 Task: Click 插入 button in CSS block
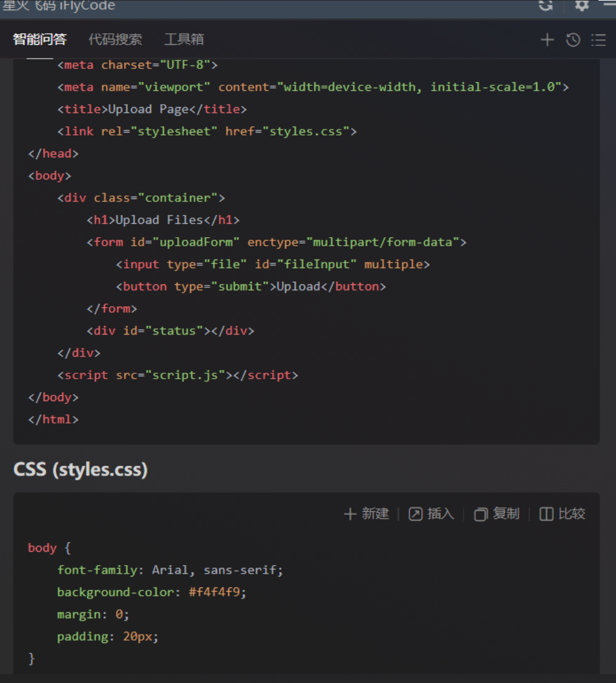431,514
